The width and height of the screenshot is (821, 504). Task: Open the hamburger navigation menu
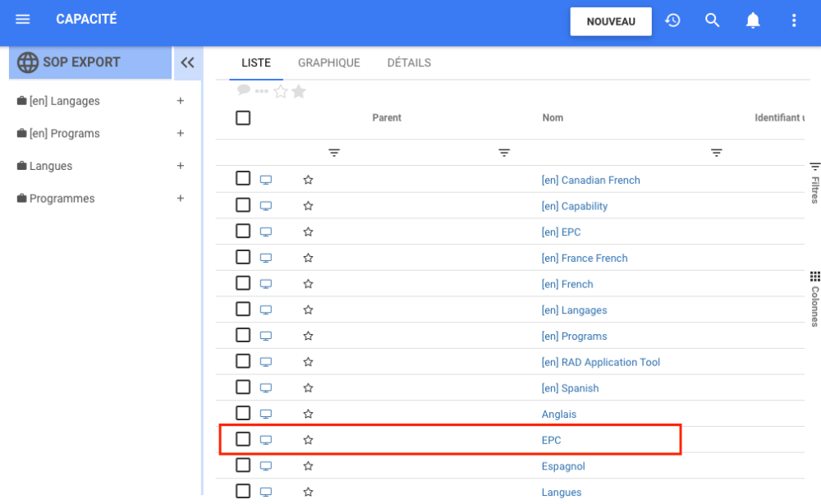tap(23, 20)
